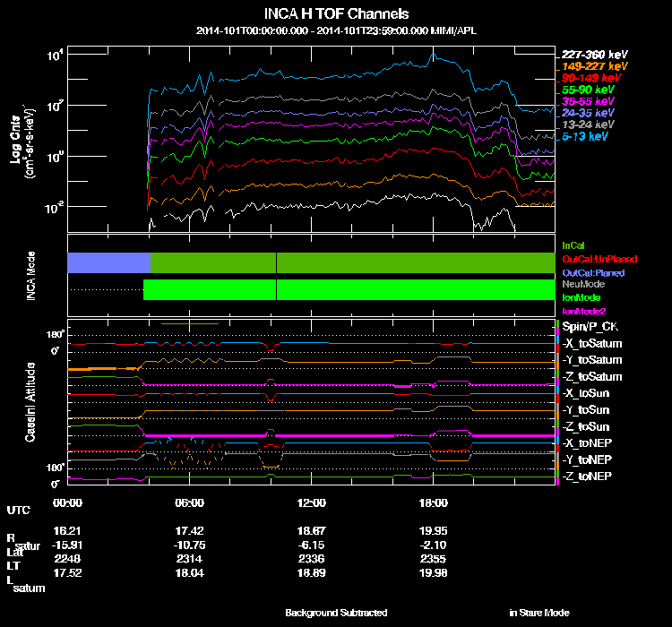The height and width of the screenshot is (627, 672).
Task: Click the 'INCA Mode' vertical axis label
Action: point(30,276)
